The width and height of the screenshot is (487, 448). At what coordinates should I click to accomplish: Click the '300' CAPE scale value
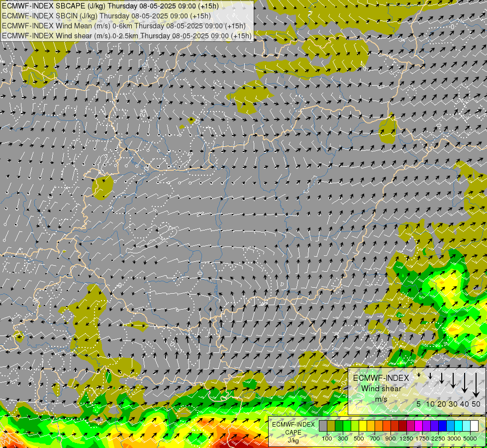(343, 439)
